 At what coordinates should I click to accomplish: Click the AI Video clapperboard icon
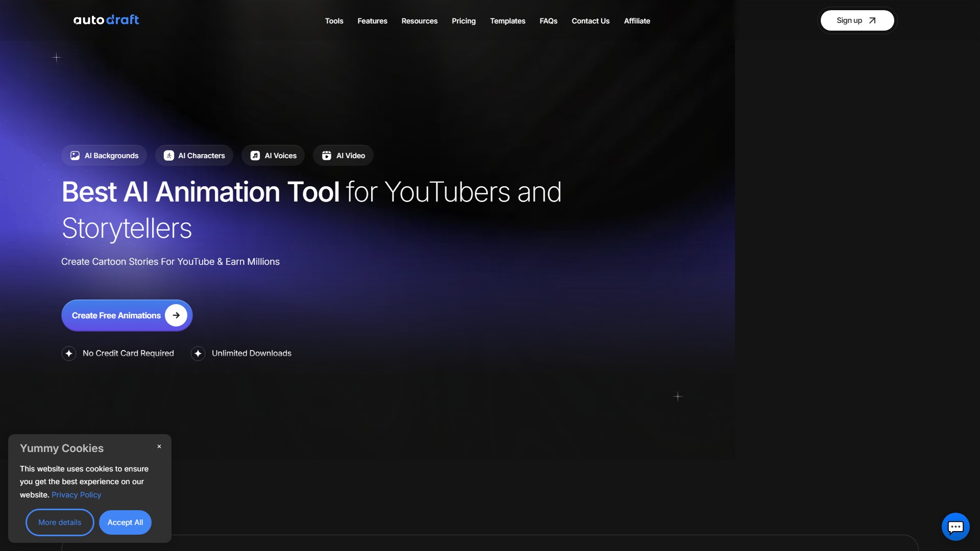(x=327, y=156)
